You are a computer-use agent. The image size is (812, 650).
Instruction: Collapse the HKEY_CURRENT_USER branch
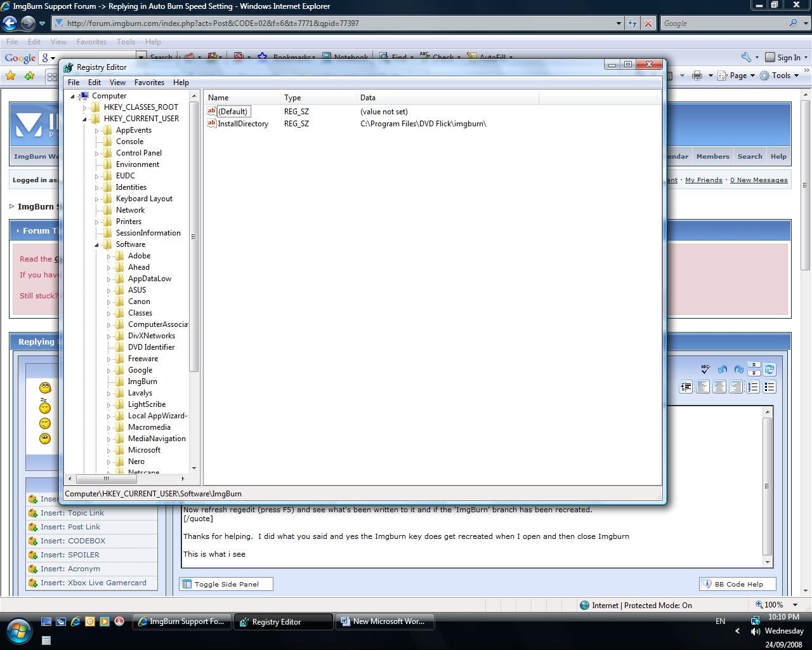click(84, 119)
